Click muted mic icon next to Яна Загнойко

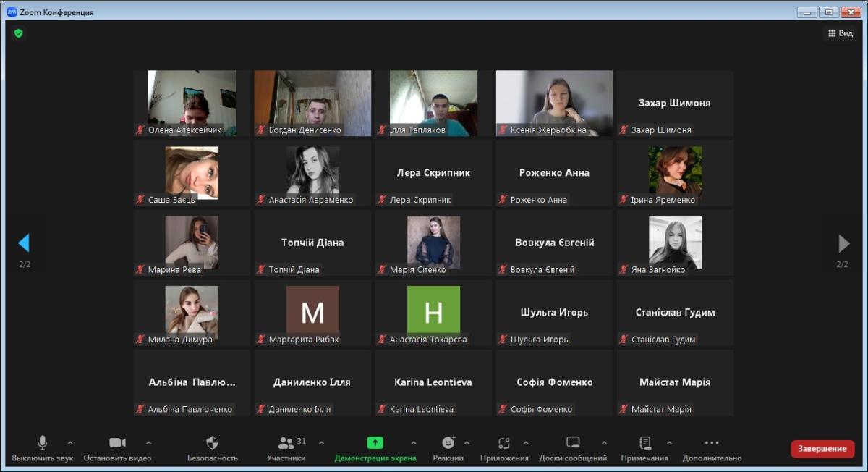point(624,269)
